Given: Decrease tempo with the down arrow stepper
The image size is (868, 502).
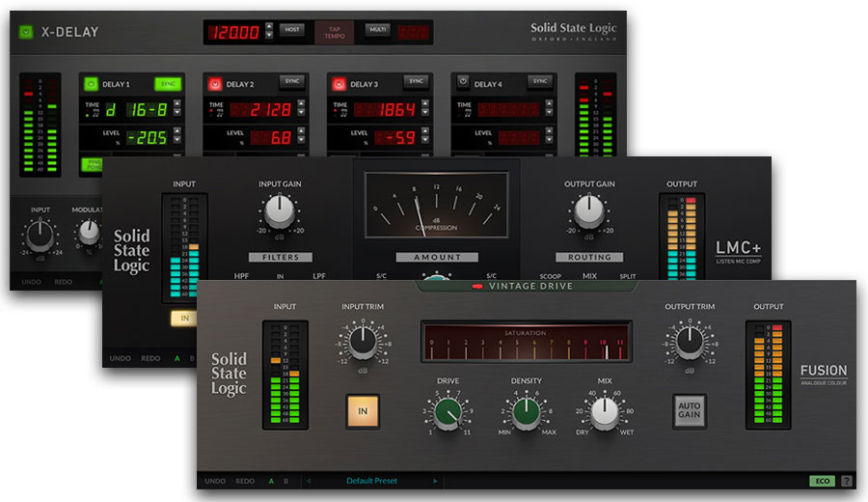Looking at the screenshot, I should (x=269, y=35).
